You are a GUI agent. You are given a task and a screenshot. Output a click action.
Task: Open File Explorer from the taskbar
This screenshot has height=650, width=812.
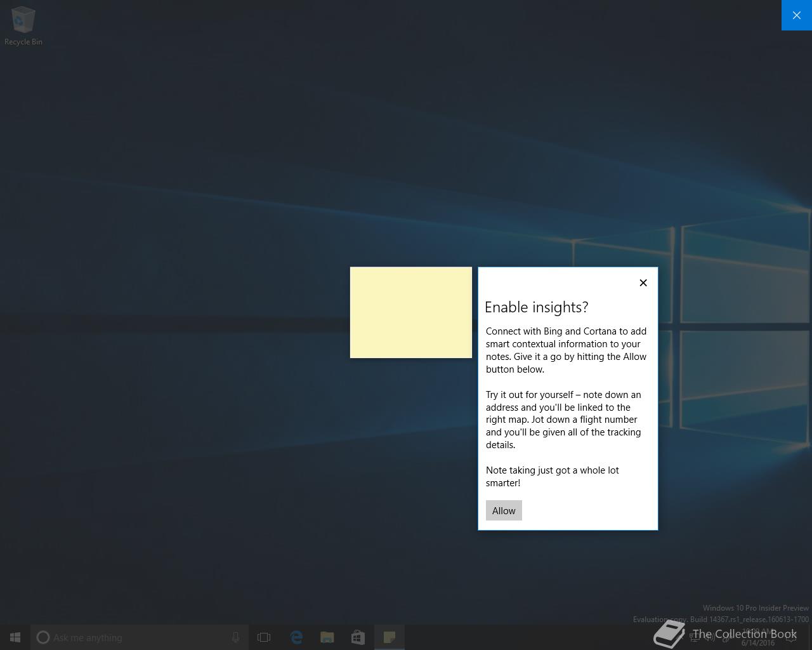(327, 637)
